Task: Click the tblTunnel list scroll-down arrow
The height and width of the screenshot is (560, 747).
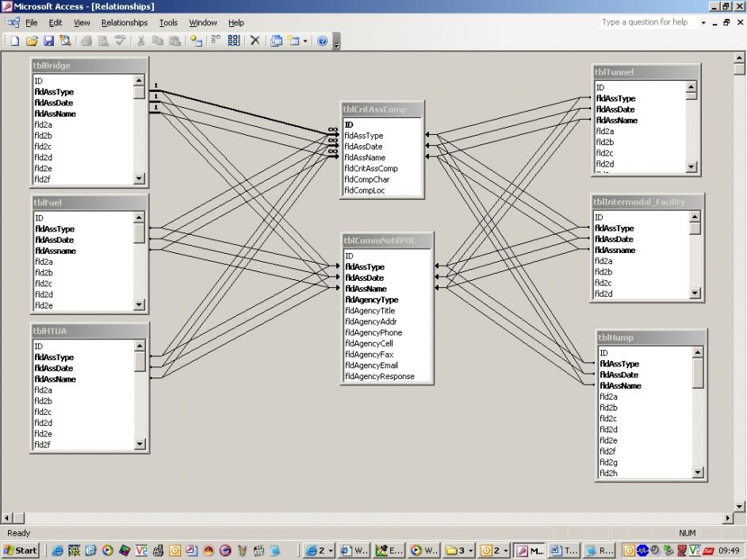Action: [691, 167]
